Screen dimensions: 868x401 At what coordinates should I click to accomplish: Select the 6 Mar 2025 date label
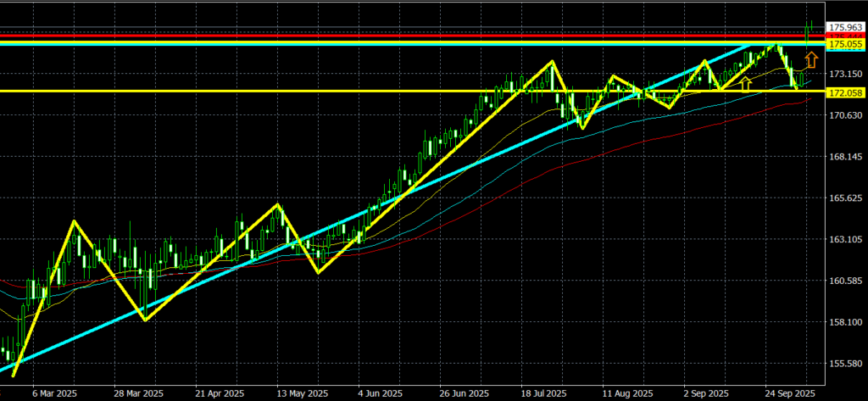coord(57,394)
